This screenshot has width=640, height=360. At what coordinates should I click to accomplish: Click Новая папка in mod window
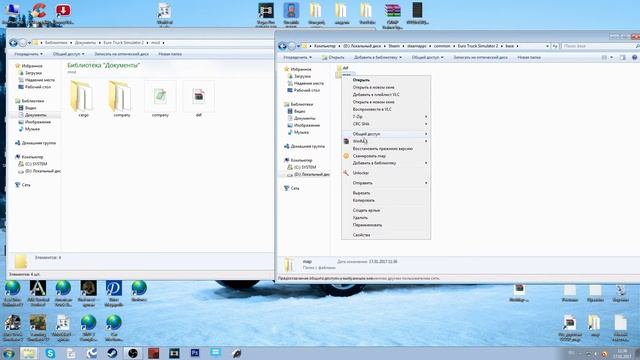[170, 54]
